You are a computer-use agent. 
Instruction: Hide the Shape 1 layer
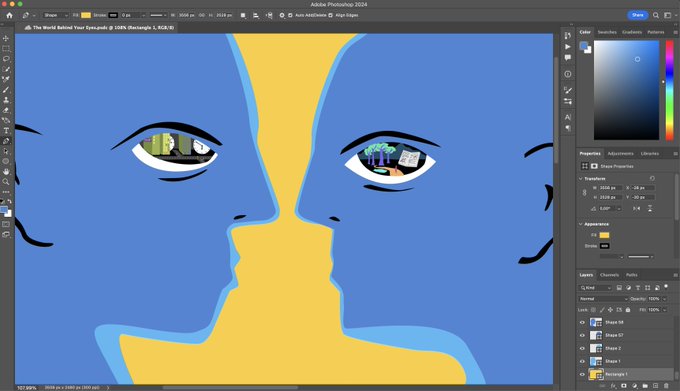pyautogui.click(x=582, y=361)
